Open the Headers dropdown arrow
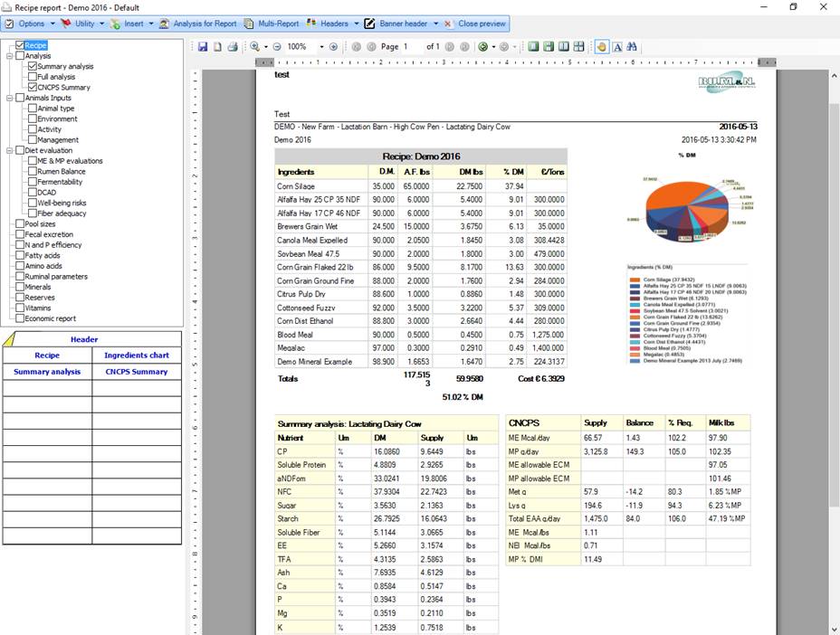This screenshot has height=635, width=840. 357,24
